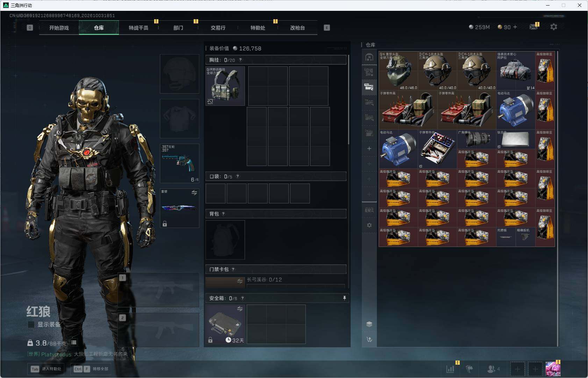Swap the melee knife with the arrows icon
The image size is (588, 378).
(194, 193)
